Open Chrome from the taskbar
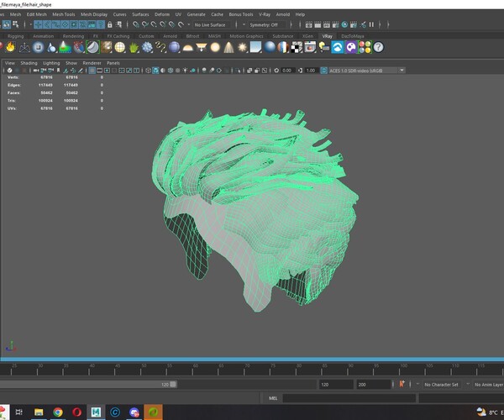 pyautogui.click(x=58, y=412)
